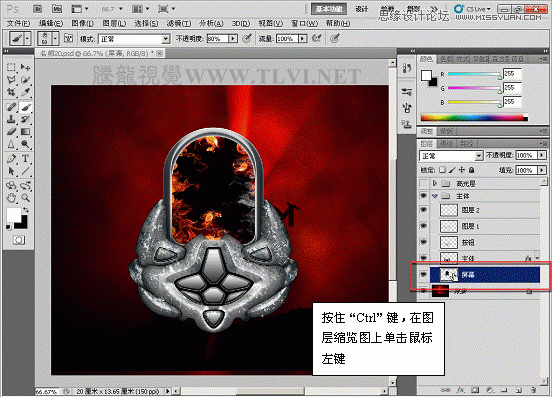The width and height of the screenshot is (552, 397).
Task: Select the Eyedropper tool
Action: pyautogui.click(x=25, y=92)
